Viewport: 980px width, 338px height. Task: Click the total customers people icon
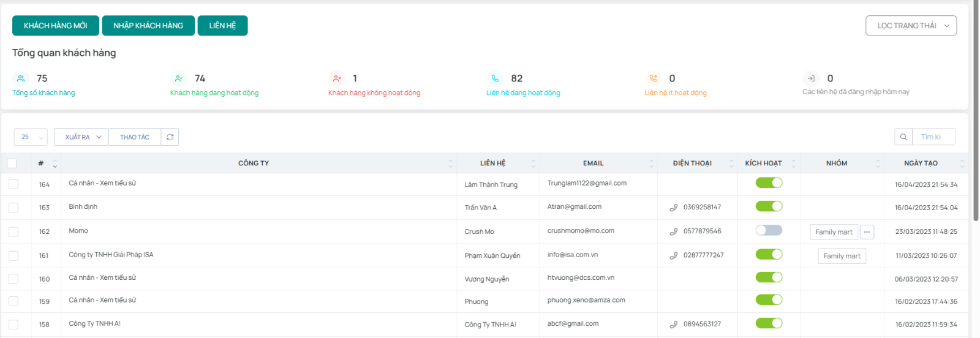pyautogui.click(x=21, y=78)
